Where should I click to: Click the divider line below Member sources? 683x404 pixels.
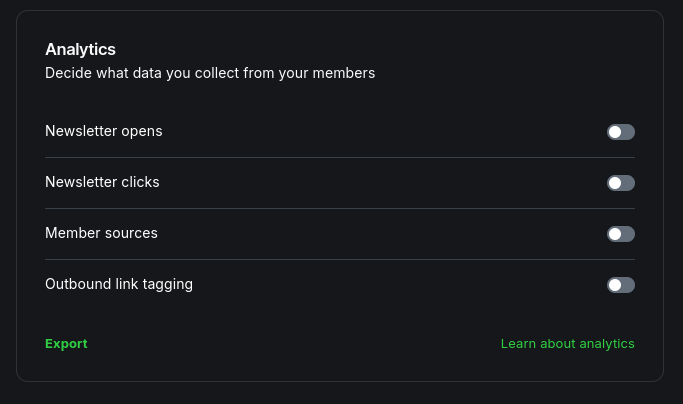[340, 259]
